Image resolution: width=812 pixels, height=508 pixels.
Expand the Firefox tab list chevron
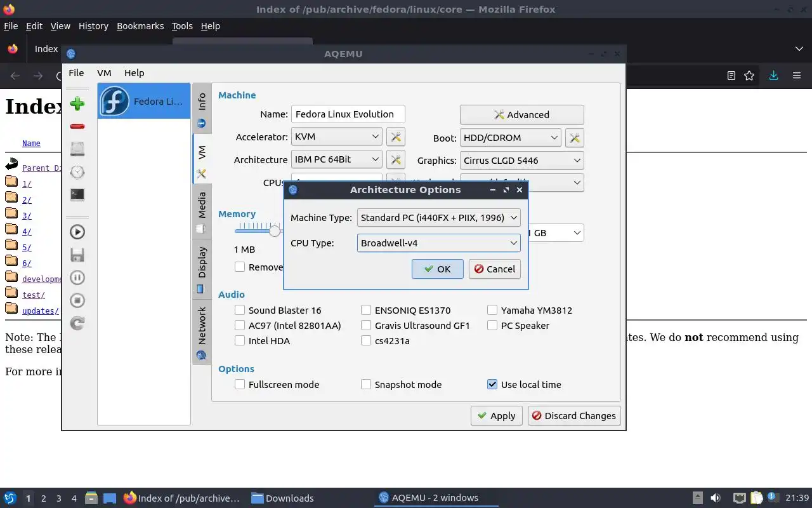click(799, 49)
